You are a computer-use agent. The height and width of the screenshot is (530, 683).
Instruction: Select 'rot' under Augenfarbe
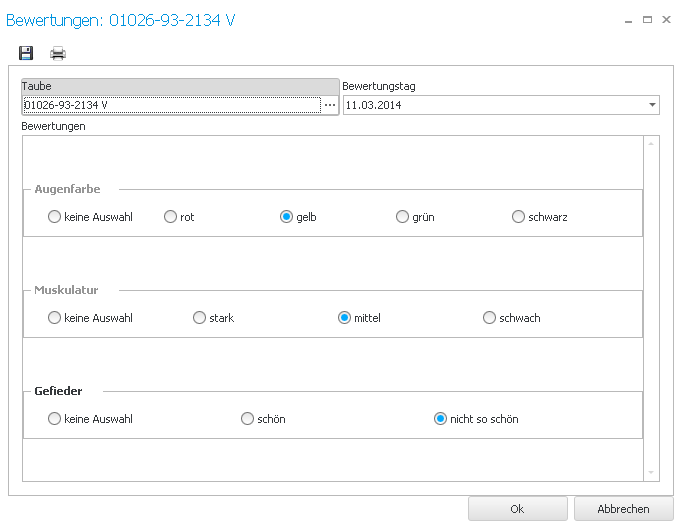point(171,217)
